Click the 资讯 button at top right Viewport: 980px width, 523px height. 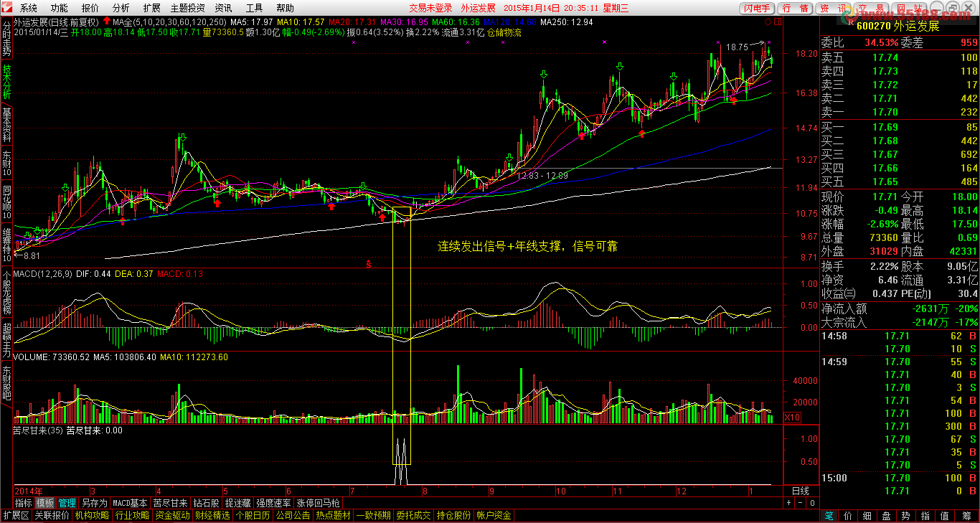tap(832, 9)
